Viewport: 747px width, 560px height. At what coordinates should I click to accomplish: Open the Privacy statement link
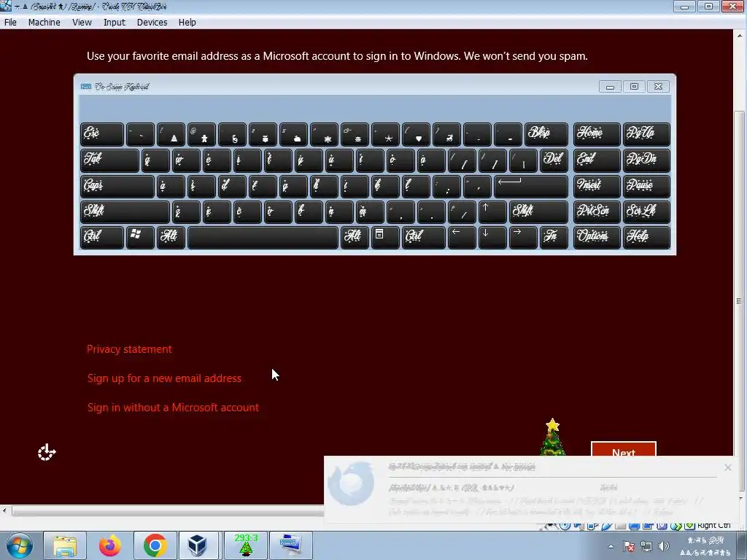tap(129, 349)
